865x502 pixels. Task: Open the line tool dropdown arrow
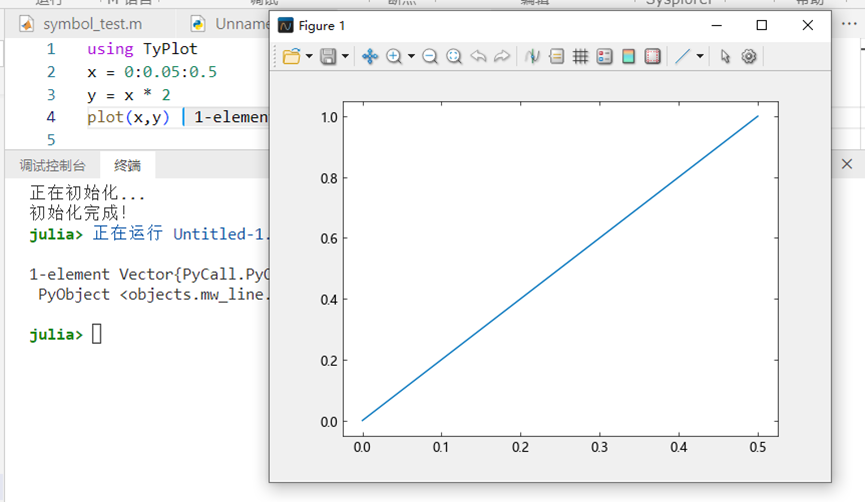700,56
